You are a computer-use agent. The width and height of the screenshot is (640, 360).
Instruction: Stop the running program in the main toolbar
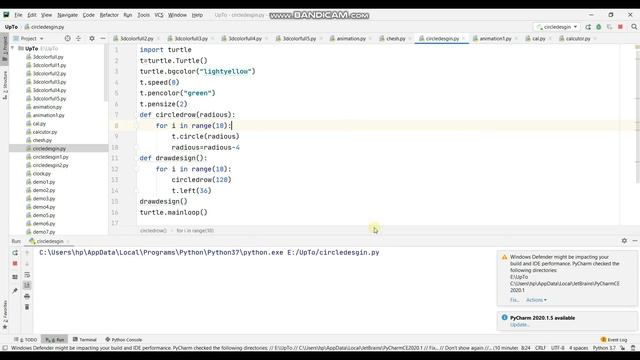click(x=620, y=27)
